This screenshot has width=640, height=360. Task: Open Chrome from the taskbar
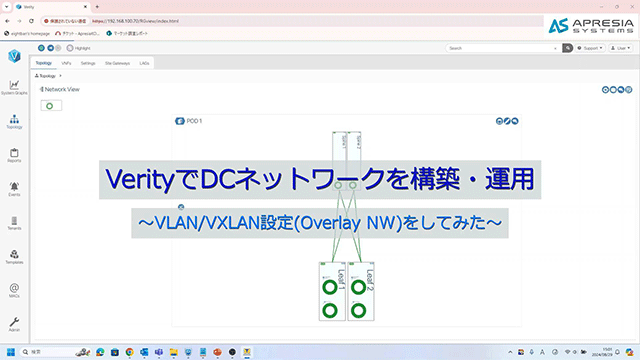point(129,352)
